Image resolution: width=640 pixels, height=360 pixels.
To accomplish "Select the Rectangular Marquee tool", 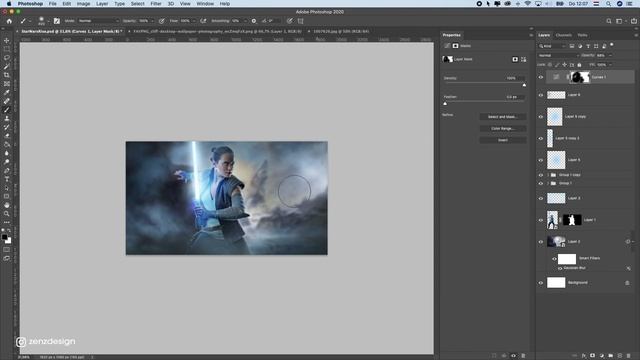I will [7, 49].
